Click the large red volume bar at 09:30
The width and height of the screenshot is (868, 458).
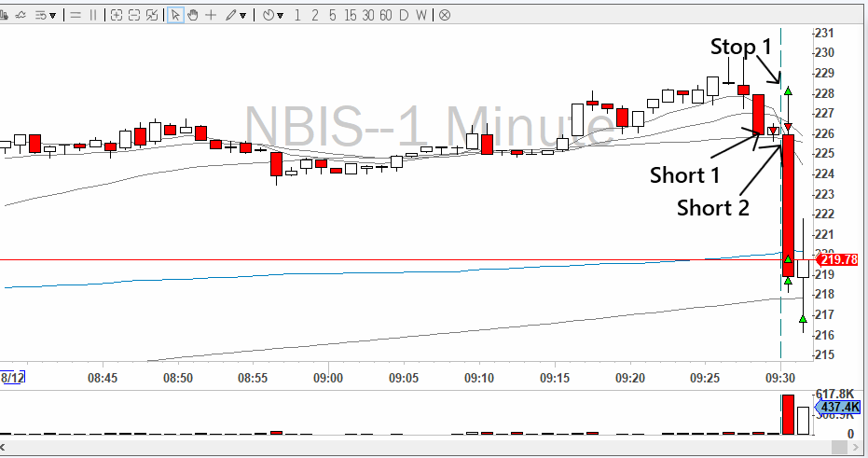tap(788, 415)
